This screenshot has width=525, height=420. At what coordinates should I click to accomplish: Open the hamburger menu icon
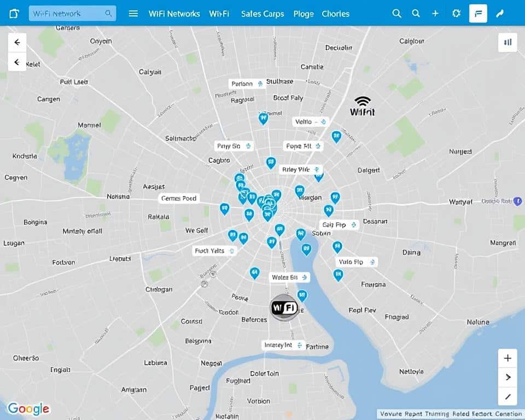point(133,13)
